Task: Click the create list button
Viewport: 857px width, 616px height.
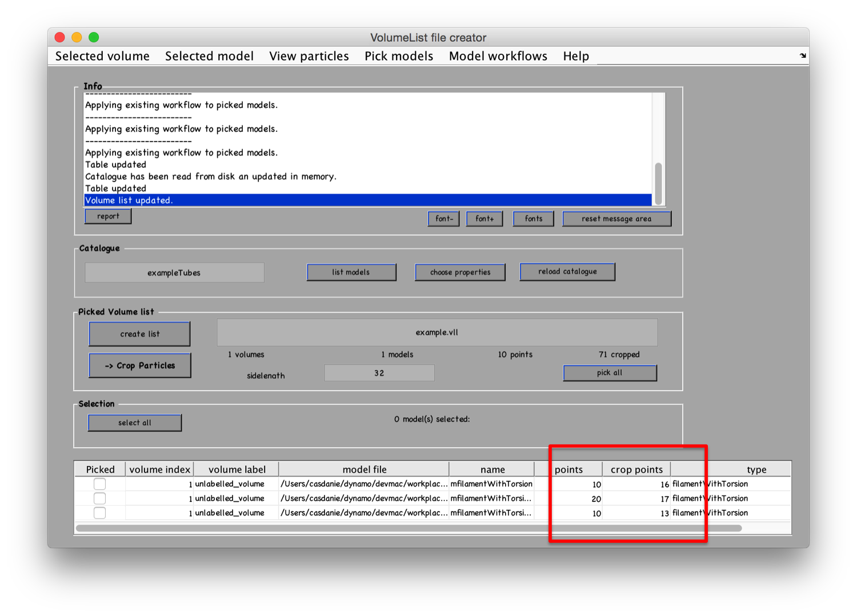Action: point(140,334)
